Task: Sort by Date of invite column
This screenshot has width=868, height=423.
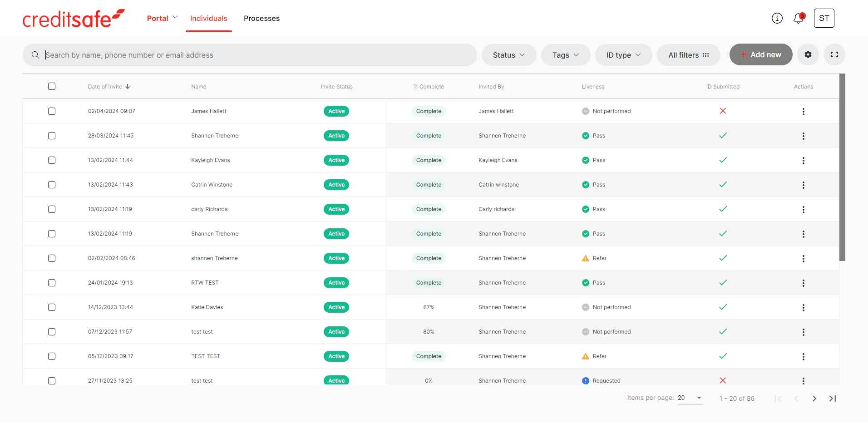Action: [x=105, y=87]
